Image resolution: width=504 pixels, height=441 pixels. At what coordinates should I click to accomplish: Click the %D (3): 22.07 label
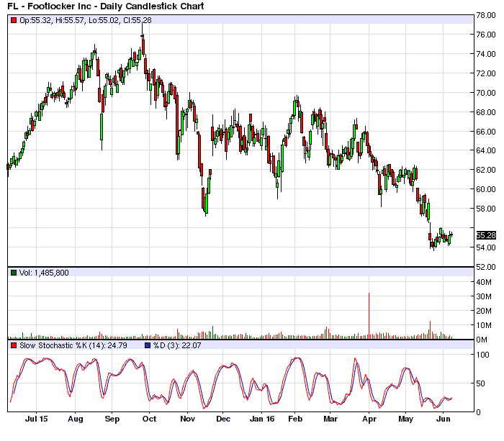click(177, 345)
